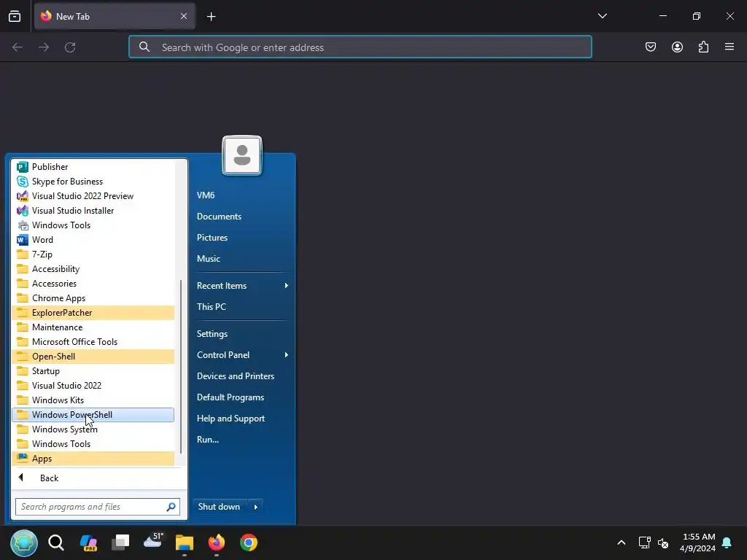
Task: Expand the Open-Shell folder
Action: point(93,357)
